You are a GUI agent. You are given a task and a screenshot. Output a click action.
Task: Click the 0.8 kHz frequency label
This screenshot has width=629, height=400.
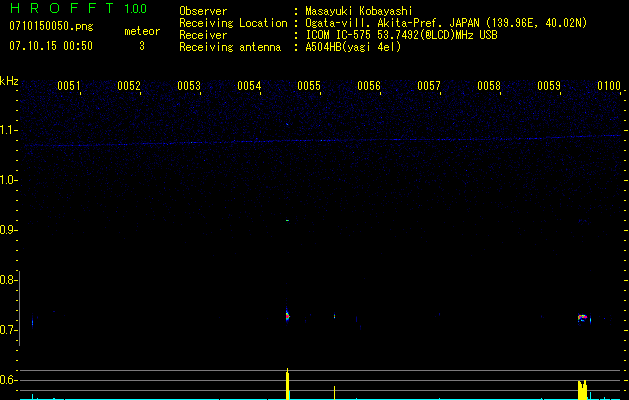(8, 280)
